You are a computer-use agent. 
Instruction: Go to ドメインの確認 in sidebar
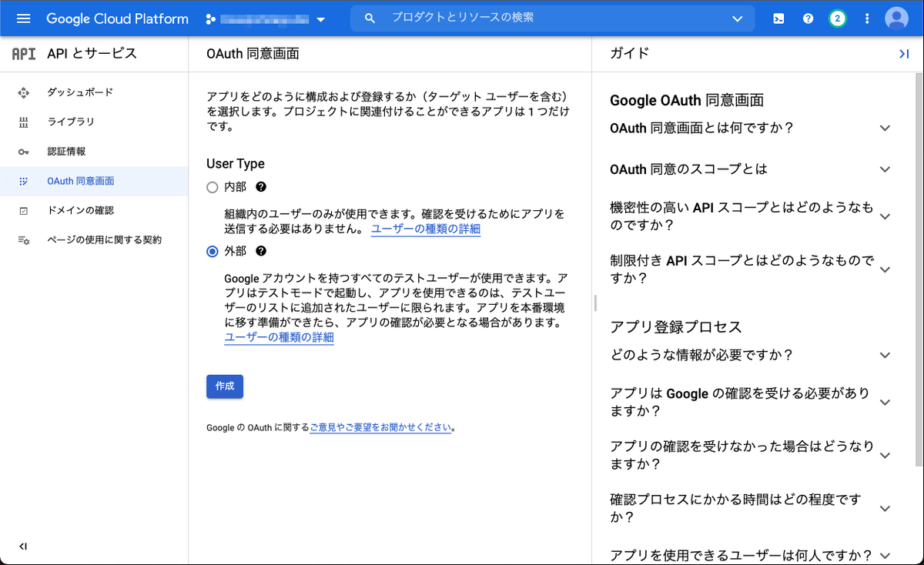pos(94,211)
